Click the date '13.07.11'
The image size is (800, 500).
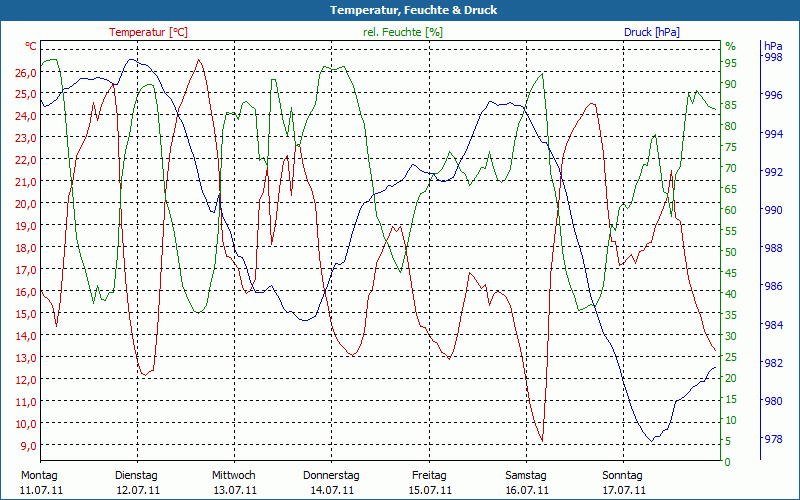[235, 490]
